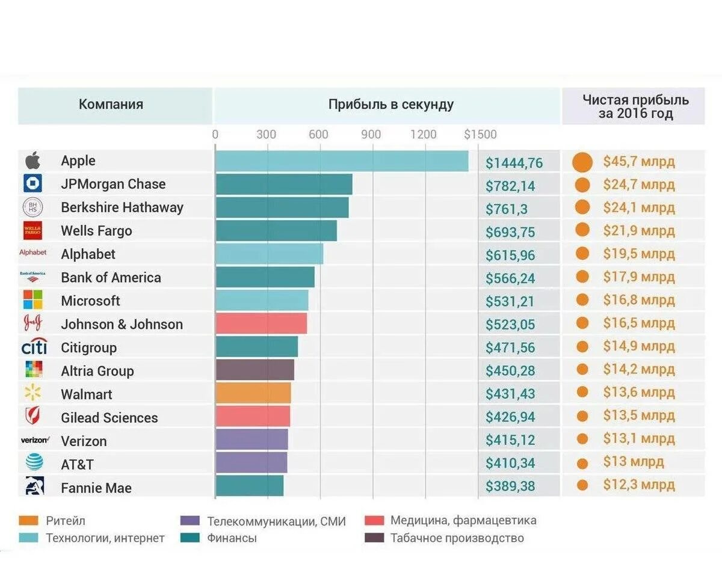Click the $21,9 млрд net profit
This screenshot has height=588, width=722.
pyautogui.click(x=639, y=231)
